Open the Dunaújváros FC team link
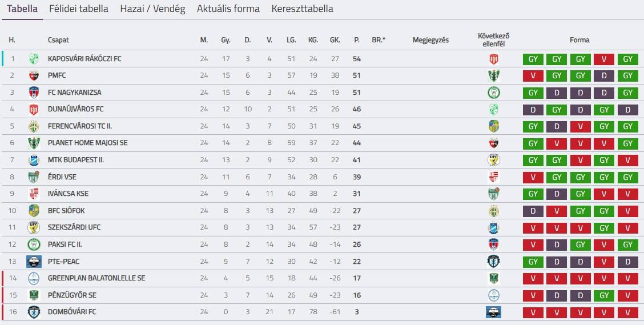Viewport: 644px width, 325px height. 75,109
